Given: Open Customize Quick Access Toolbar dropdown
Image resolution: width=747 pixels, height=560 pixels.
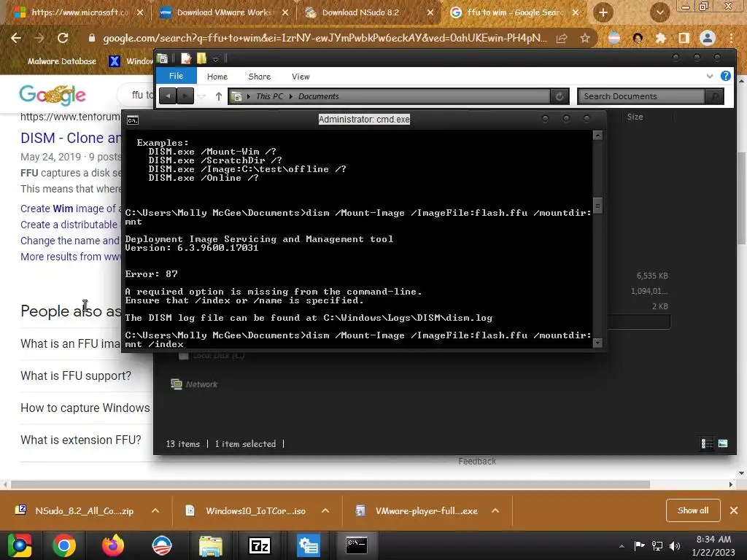Looking at the screenshot, I should [215, 59].
